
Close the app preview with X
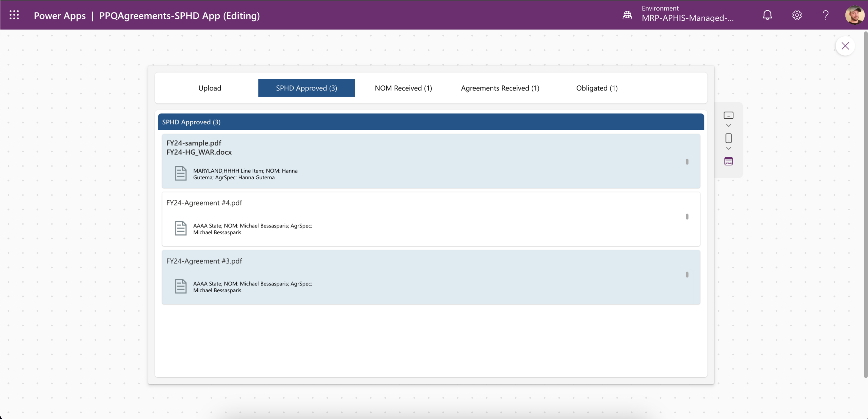pyautogui.click(x=845, y=46)
